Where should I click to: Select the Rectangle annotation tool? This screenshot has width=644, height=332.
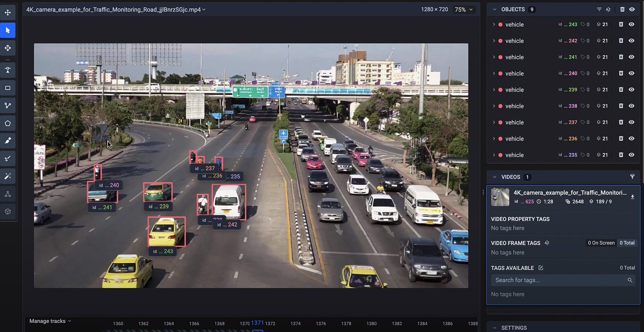(8, 88)
